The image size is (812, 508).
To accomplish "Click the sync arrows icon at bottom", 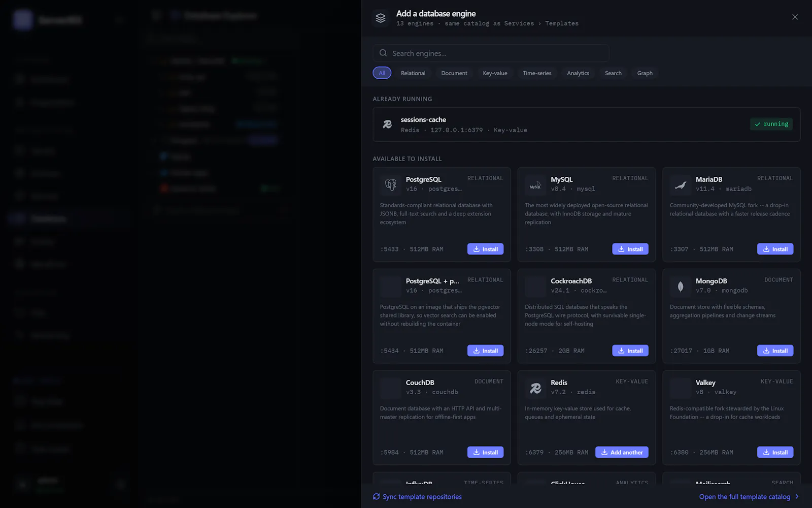I will coord(377,497).
